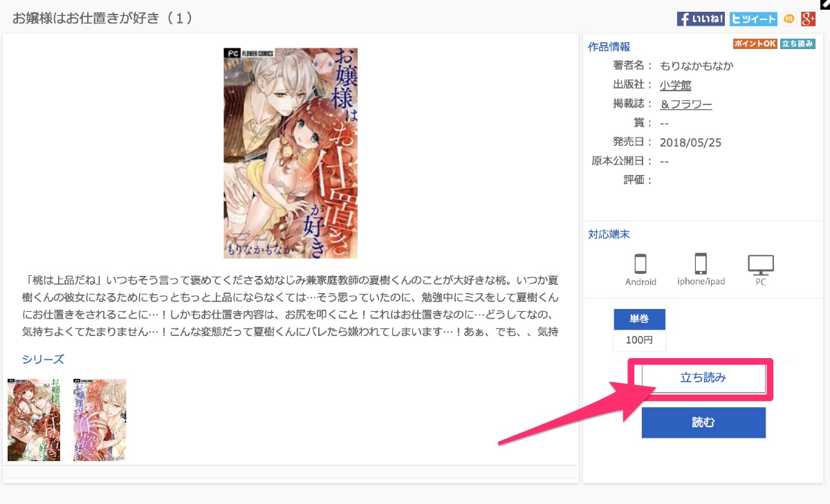Click the Twitter ツイート button
Viewport: 830px width, 504px height.
(753, 19)
